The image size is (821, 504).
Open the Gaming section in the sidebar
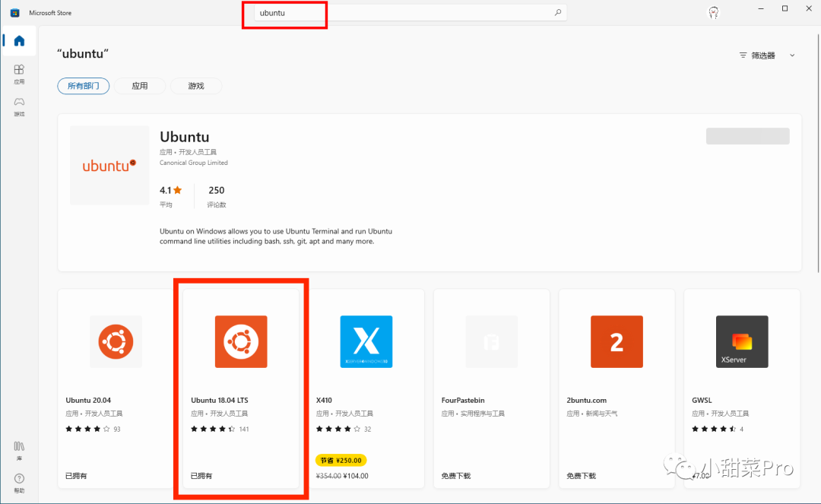tap(19, 106)
